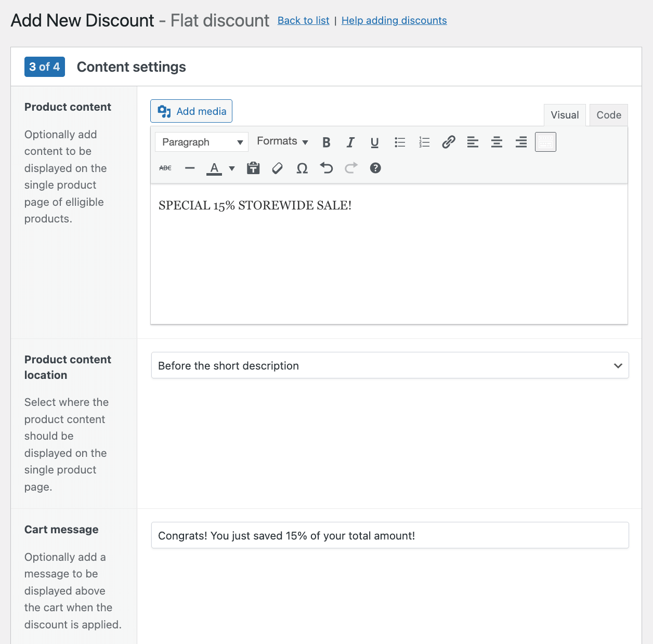Insert a numbered list
The image size is (653, 644).
pos(424,141)
